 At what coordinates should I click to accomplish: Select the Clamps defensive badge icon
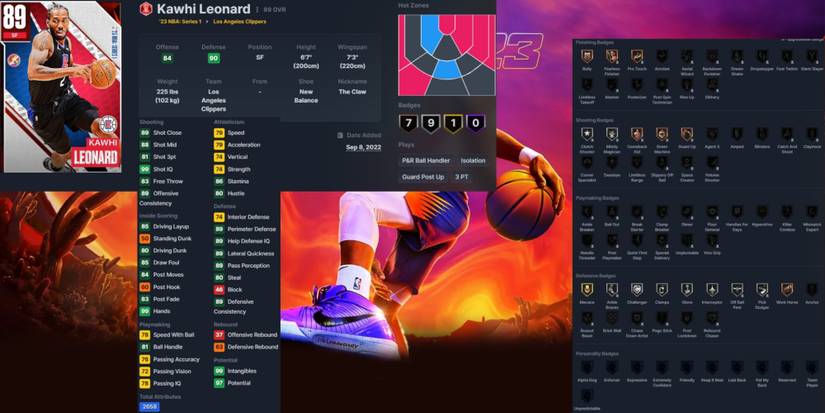click(662, 290)
